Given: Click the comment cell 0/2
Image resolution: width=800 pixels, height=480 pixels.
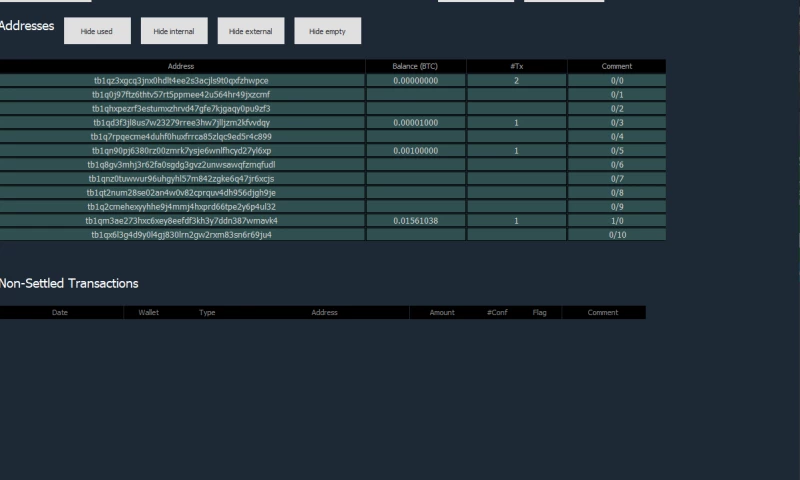Looking at the screenshot, I should 617,109.
